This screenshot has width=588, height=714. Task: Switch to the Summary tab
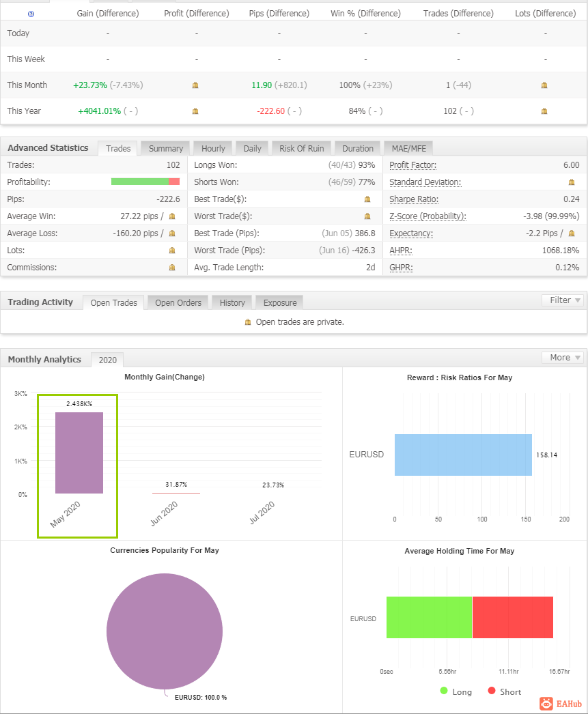[166, 148]
